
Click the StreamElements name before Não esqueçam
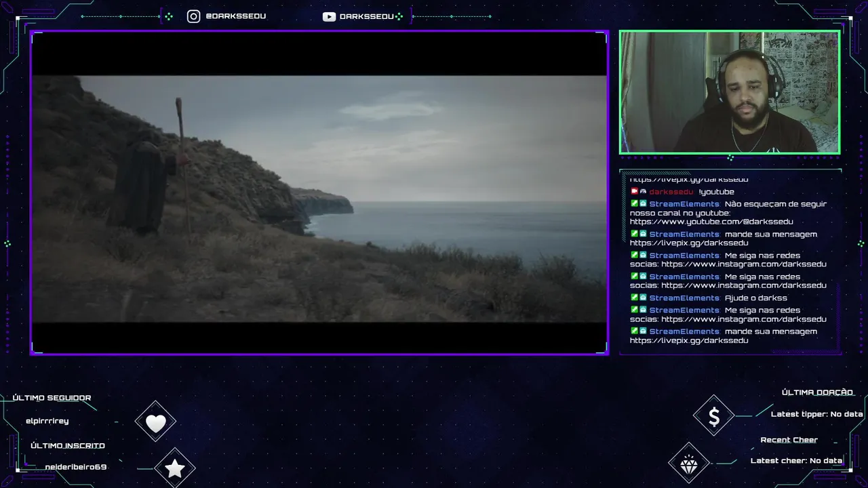[x=684, y=204]
